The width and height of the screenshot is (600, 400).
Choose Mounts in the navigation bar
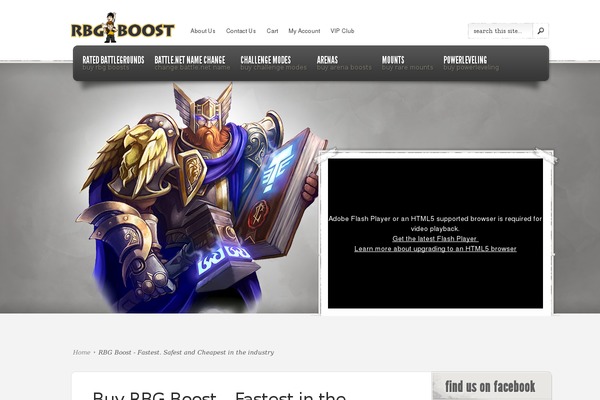(408, 63)
